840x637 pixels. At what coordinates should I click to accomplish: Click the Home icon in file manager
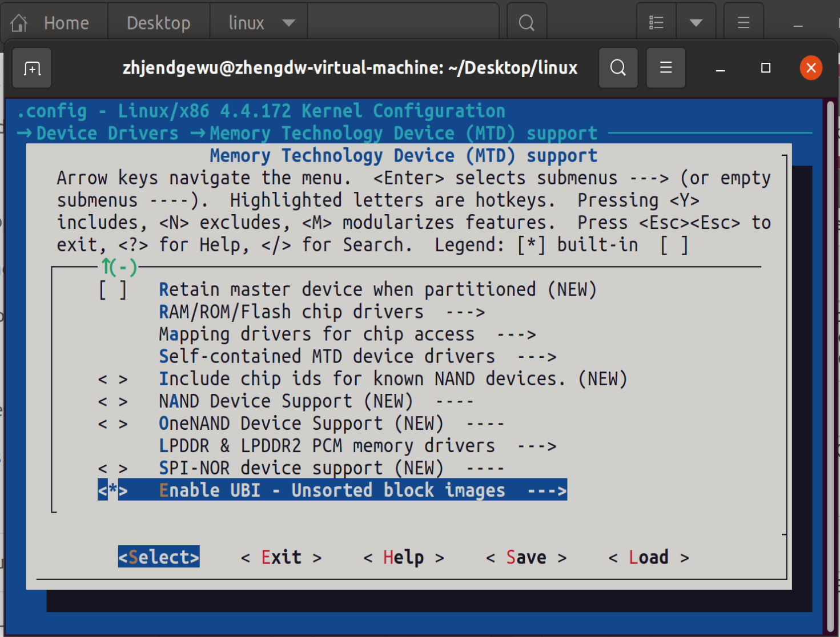pyautogui.click(x=19, y=23)
